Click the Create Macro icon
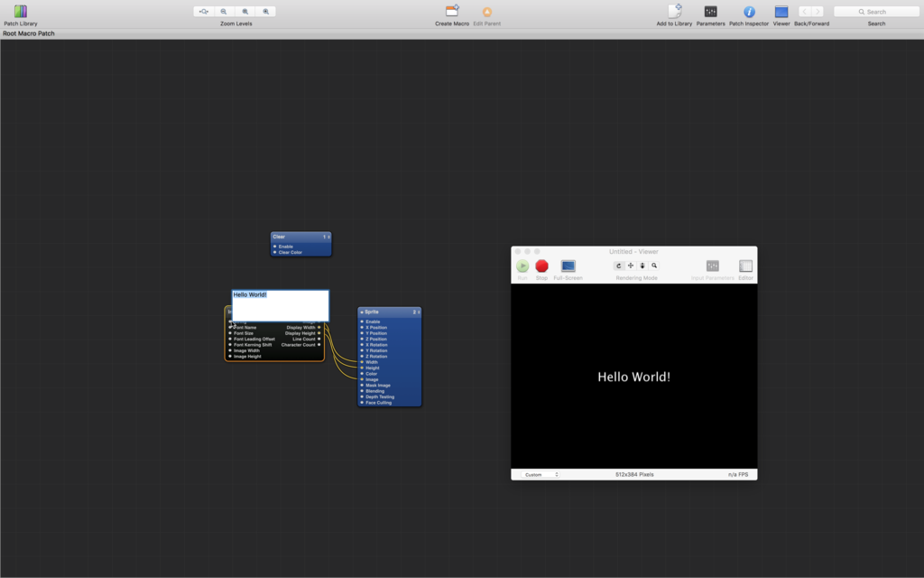The width and height of the screenshot is (924, 578). pos(452,11)
